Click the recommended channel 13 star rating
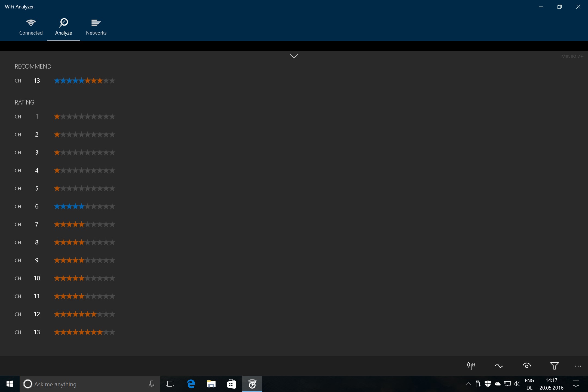Image resolution: width=588 pixels, height=392 pixels. (x=84, y=81)
